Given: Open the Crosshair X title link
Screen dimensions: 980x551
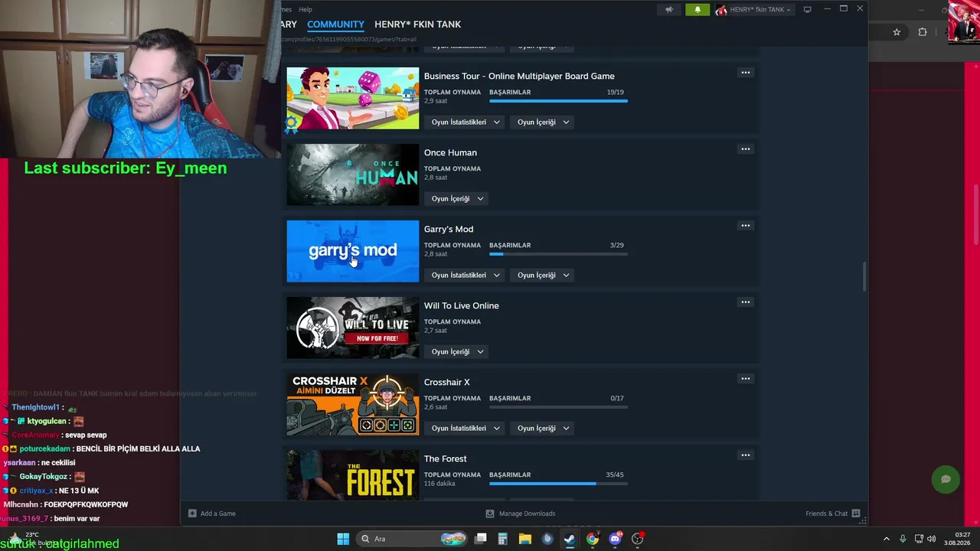Looking at the screenshot, I should tap(447, 383).
